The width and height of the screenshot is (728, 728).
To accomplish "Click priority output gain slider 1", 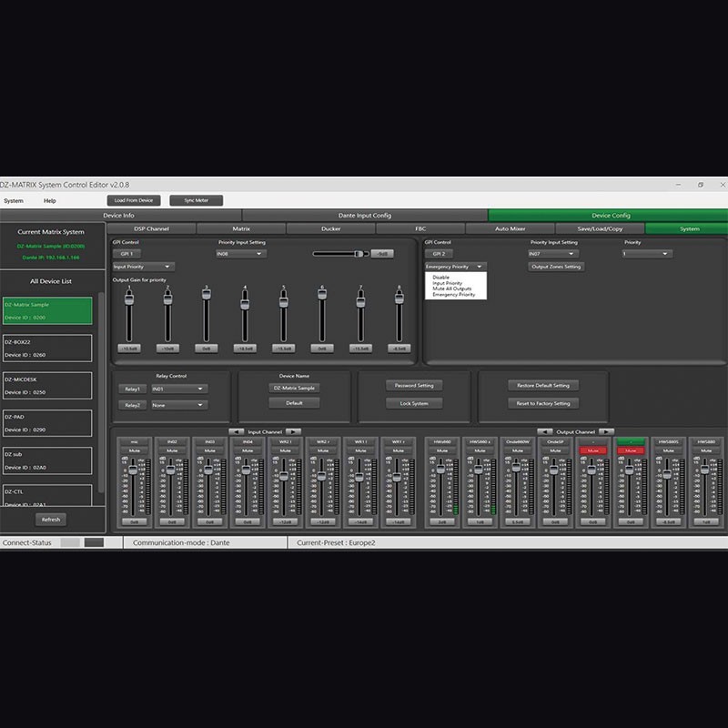I will click(129, 314).
